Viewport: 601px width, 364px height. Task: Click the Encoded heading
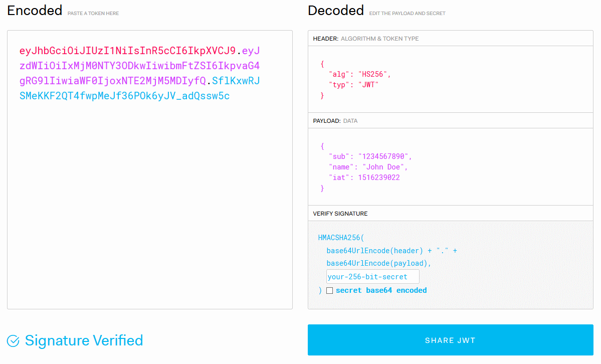tap(35, 11)
